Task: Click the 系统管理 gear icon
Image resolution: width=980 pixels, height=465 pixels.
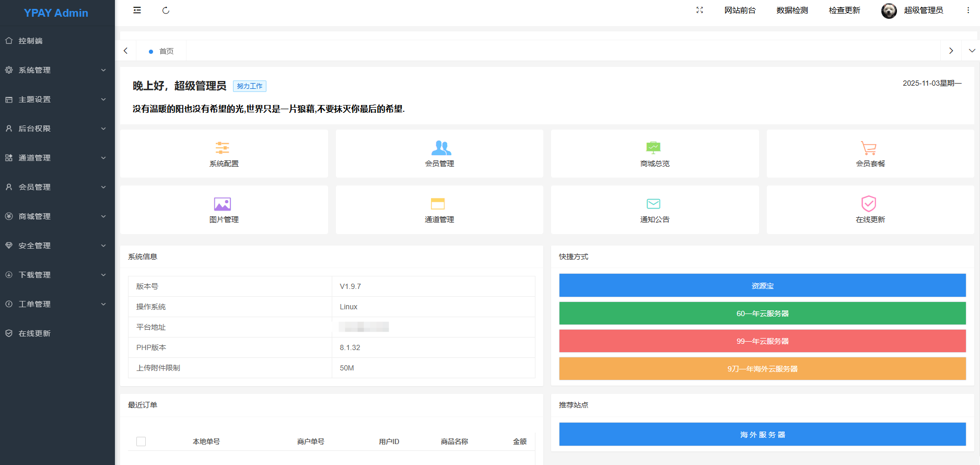Action: [9, 70]
